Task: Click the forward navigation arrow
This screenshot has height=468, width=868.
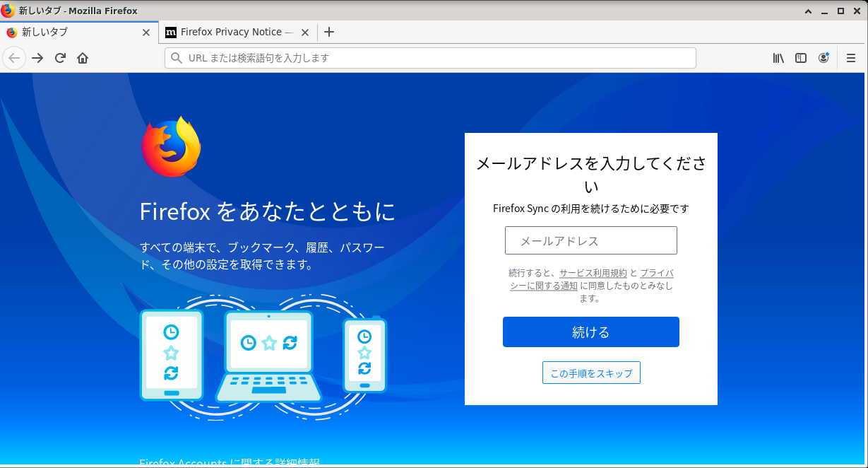Action: (37, 58)
